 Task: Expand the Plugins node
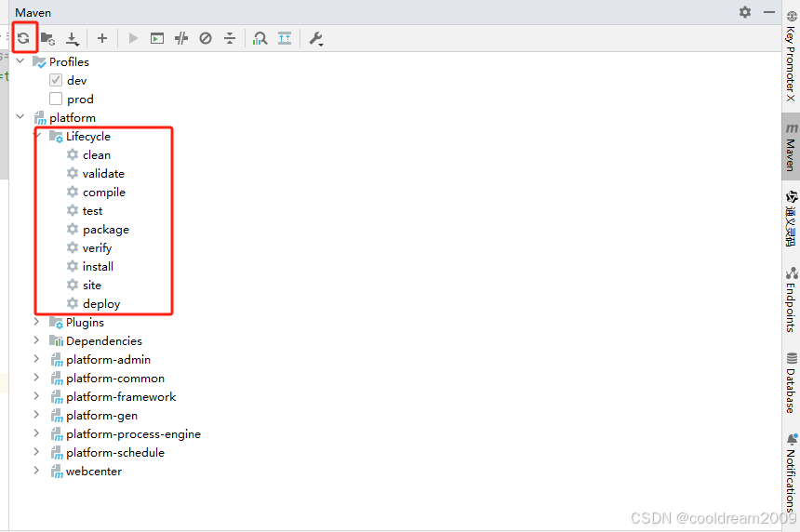coord(36,322)
